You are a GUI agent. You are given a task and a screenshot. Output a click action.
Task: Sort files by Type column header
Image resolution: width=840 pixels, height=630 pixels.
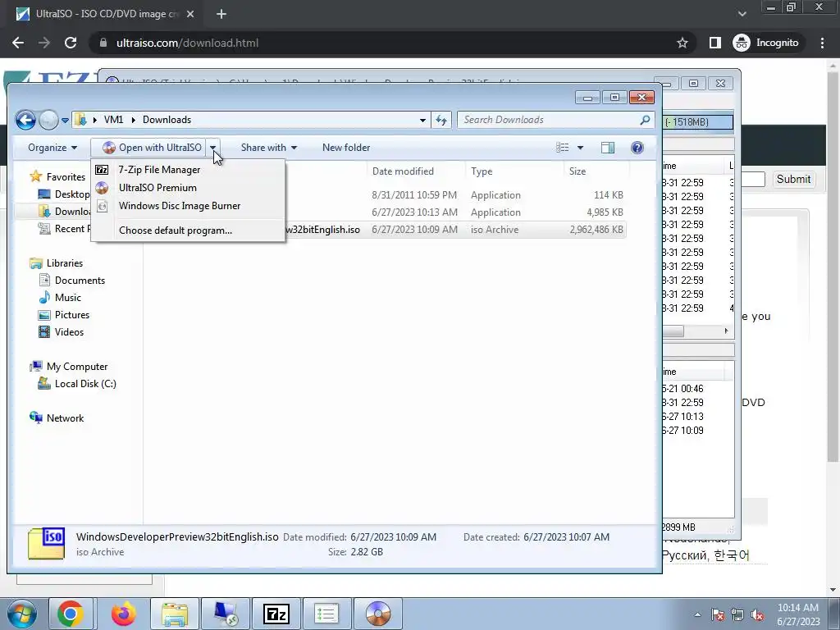point(514,171)
